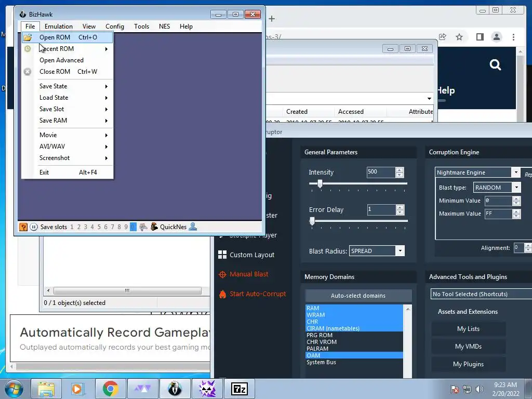Image resolution: width=532 pixels, height=399 pixels.
Task: Click the My VMDs button
Action: click(x=468, y=347)
